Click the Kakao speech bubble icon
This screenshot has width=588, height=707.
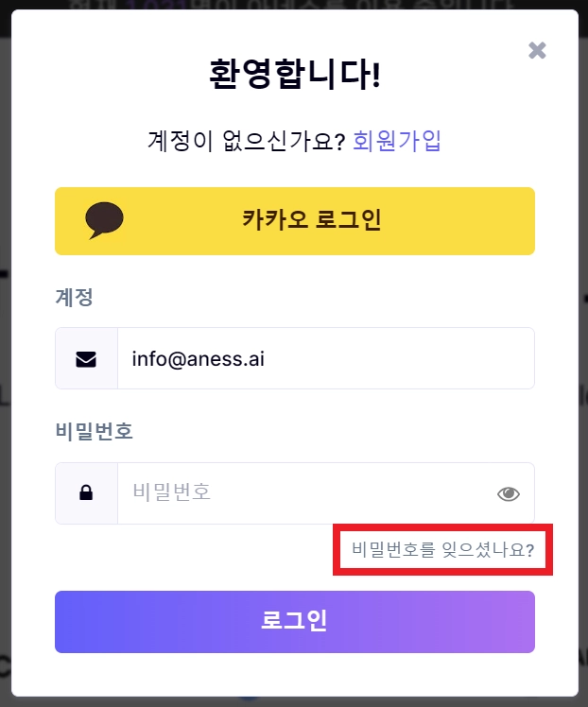(104, 220)
